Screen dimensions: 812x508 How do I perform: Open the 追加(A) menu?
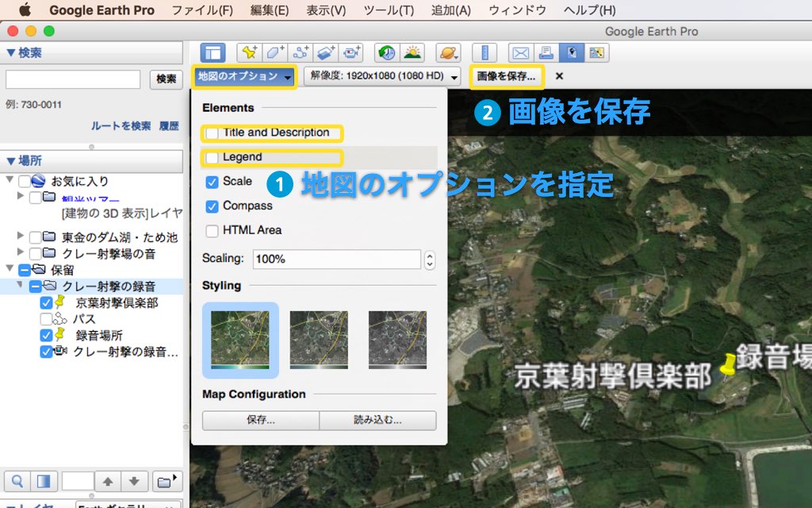point(451,10)
